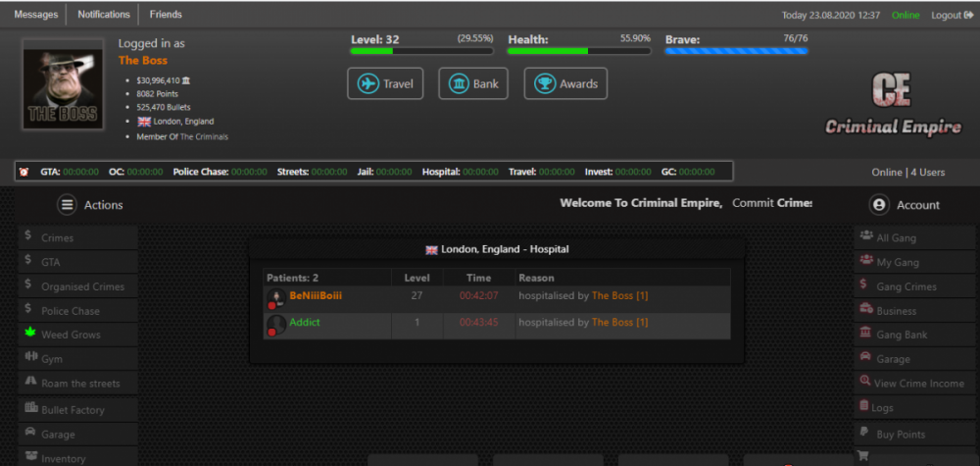The width and height of the screenshot is (980, 466).
Task: Switch to the Messages tab
Action: point(35,15)
